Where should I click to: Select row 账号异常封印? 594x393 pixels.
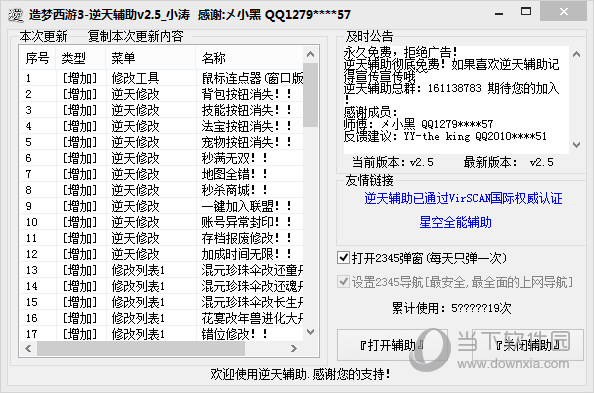tap(161, 222)
